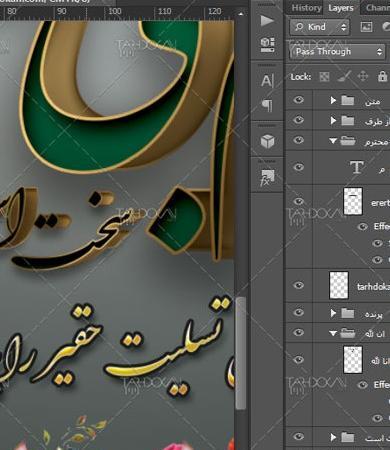Image resolution: width=390 pixels, height=450 pixels.
Task: Open the Kind filter dropdown
Action: click(320, 27)
